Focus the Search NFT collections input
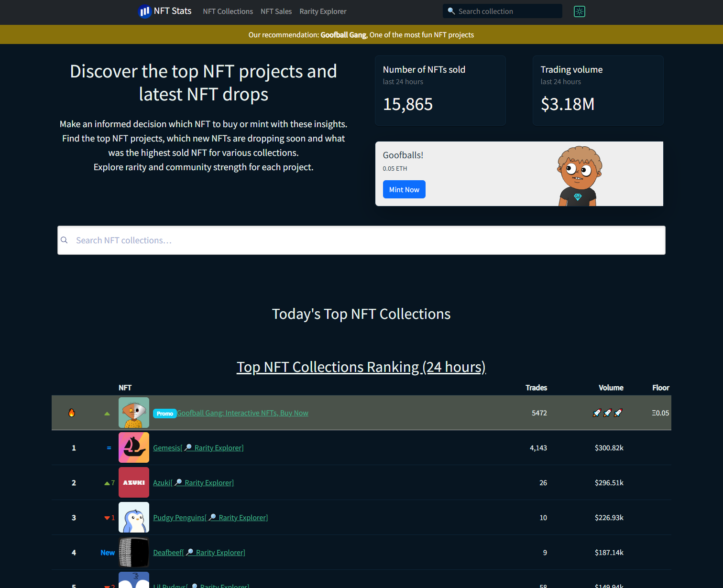Viewport: 723px width, 588px height. [361, 240]
